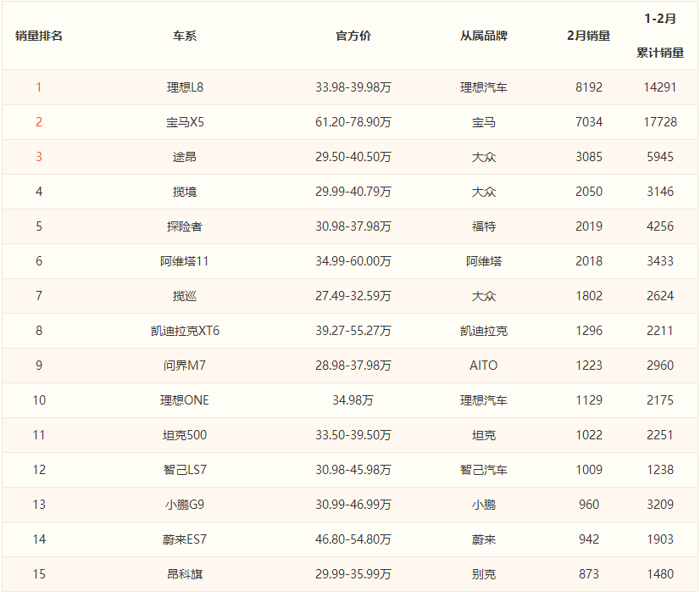
Task: Click the 2月销量 column header
Action: (x=589, y=36)
